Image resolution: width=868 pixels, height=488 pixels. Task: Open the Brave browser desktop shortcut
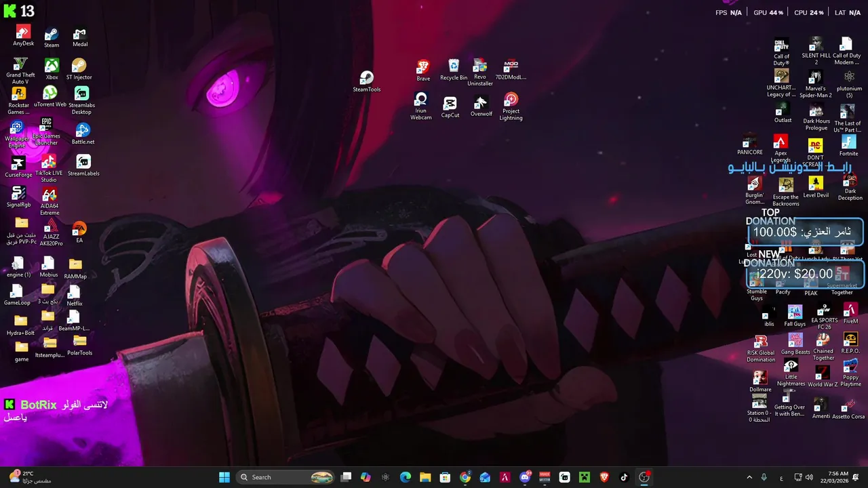[423, 71]
